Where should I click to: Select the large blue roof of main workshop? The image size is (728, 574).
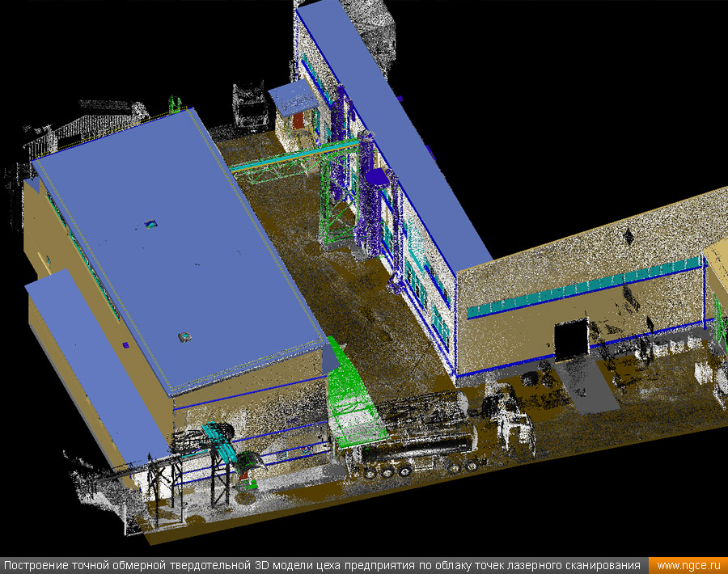click(178, 251)
